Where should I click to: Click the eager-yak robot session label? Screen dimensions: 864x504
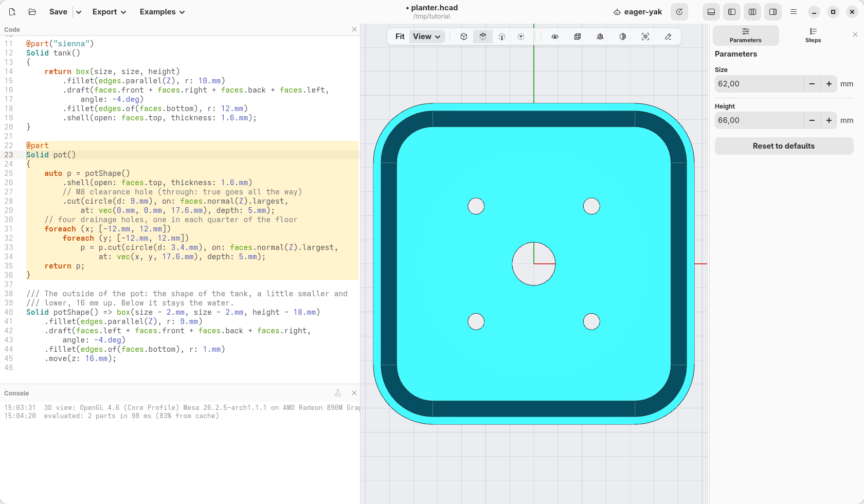pos(638,12)
